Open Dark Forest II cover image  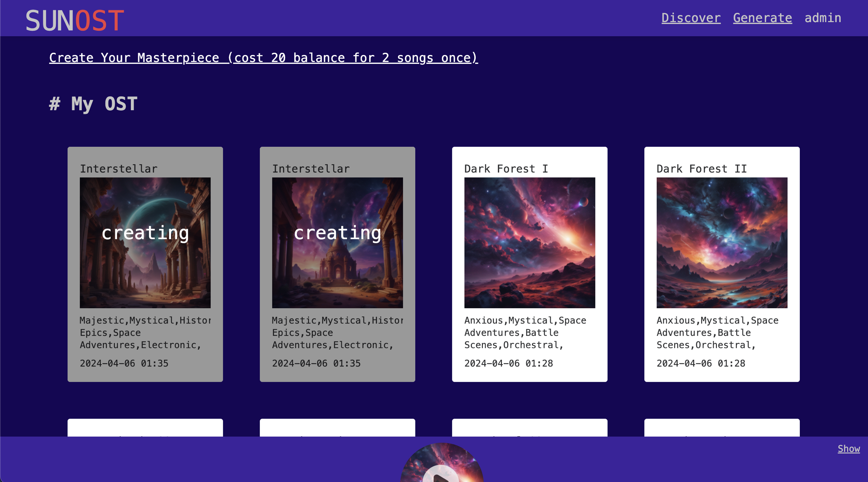click(722, 243)
